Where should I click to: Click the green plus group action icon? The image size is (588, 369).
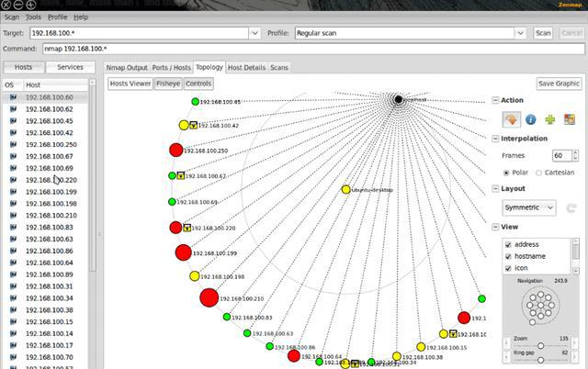point(549,119)
